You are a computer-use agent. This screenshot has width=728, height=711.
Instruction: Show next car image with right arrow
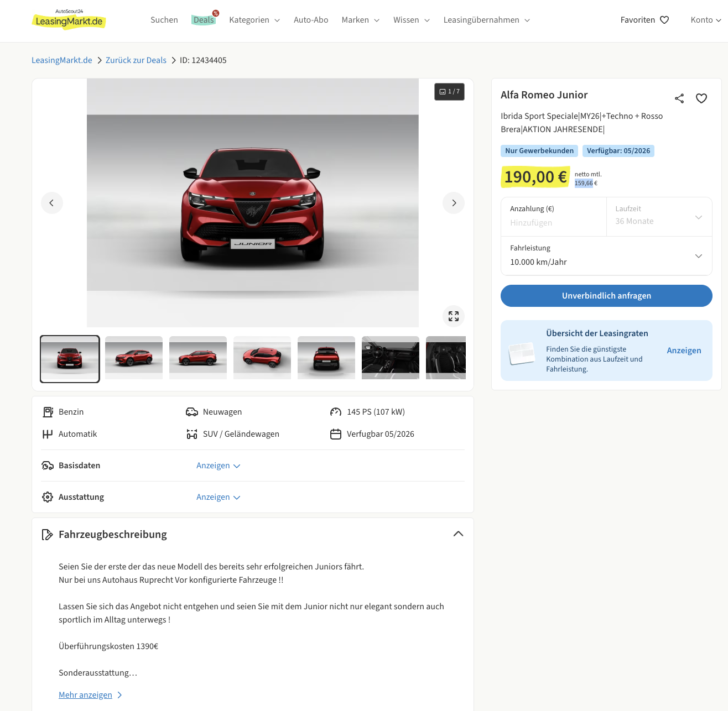coord(454,203)
